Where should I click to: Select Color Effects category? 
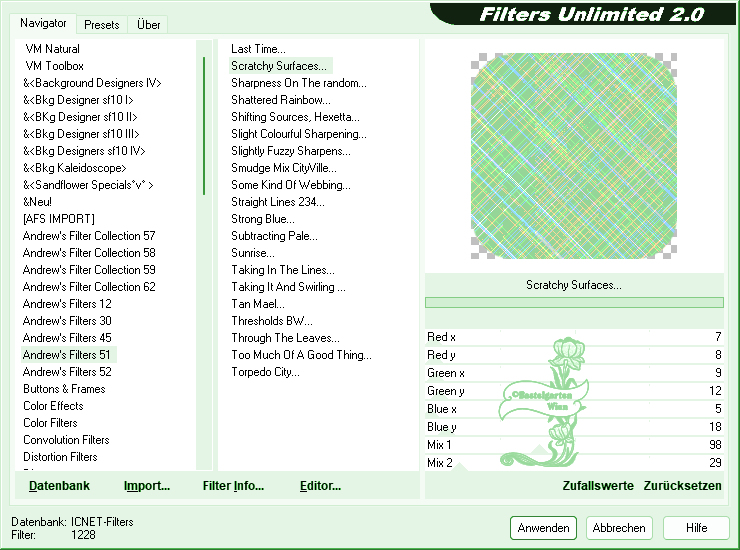tap(53, 406)
